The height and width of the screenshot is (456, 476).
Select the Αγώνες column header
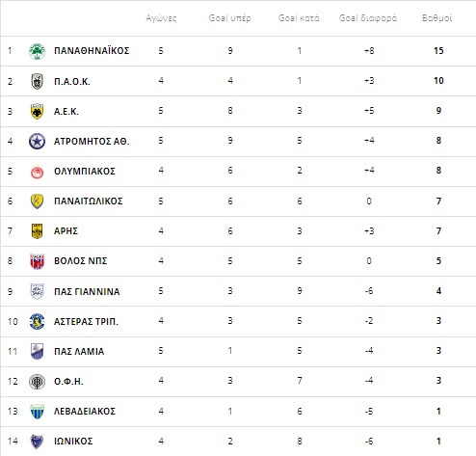coord(161,18)
